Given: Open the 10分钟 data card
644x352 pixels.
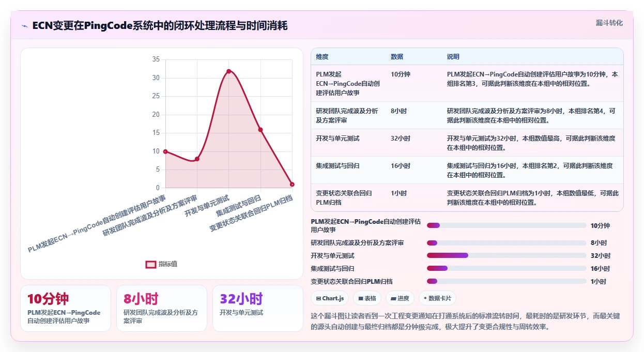Looking at the screenshot, I should (x=66, y=308).
